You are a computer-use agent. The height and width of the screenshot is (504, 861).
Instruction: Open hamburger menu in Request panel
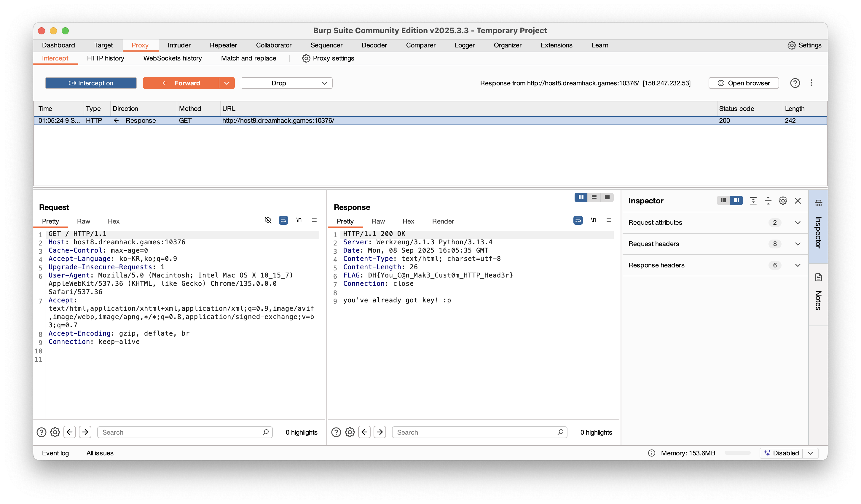point(314,220)
